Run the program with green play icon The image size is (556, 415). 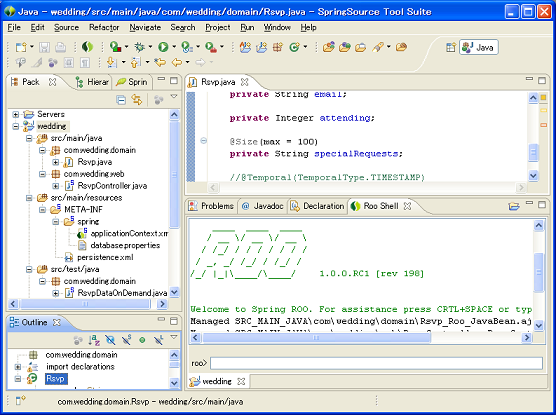click(163, 47)
